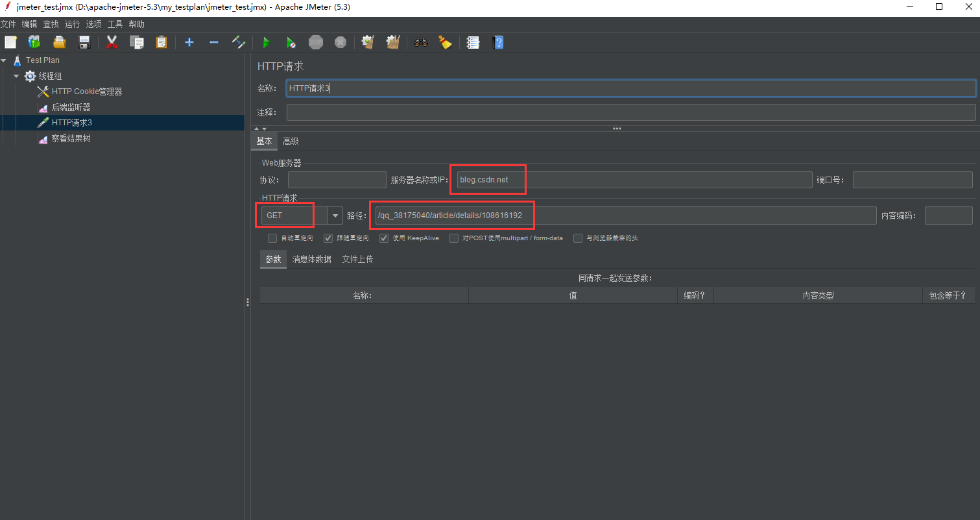Screen dimensions: 980x520
Task: Check the 与浏览器兼容的头 option
Action: [578, 238]
